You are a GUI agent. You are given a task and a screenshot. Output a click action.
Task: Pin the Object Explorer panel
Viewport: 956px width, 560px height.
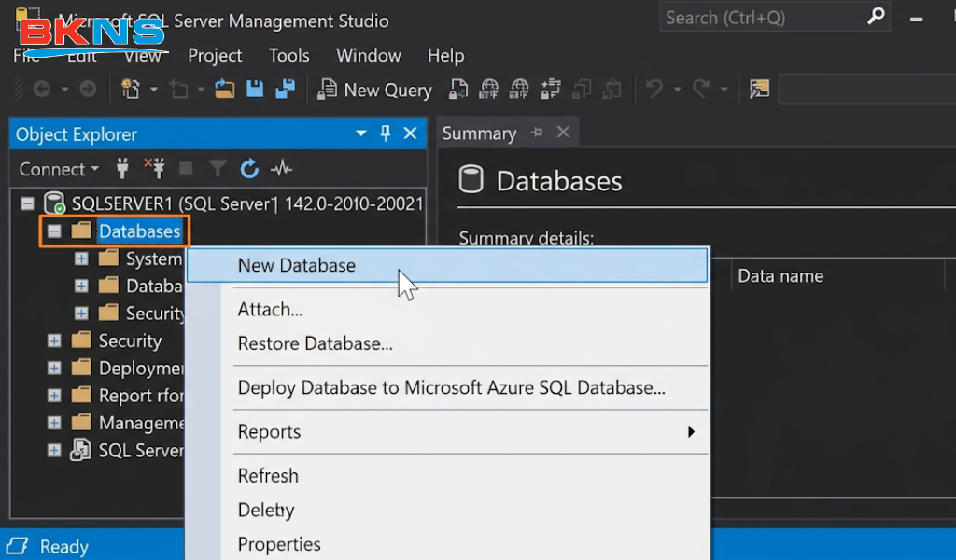(x=386, y=133)
